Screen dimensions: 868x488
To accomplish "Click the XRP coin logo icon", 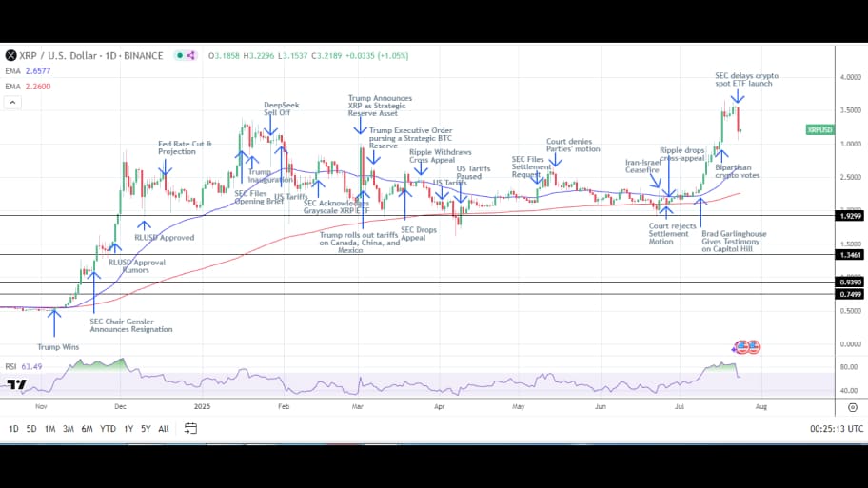I will coord(10,56).
